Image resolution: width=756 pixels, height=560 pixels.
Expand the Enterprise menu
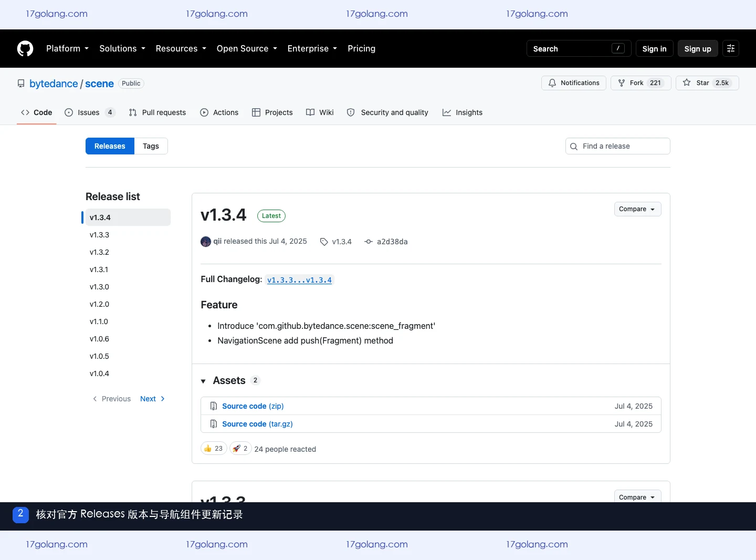tap(312, 48)
